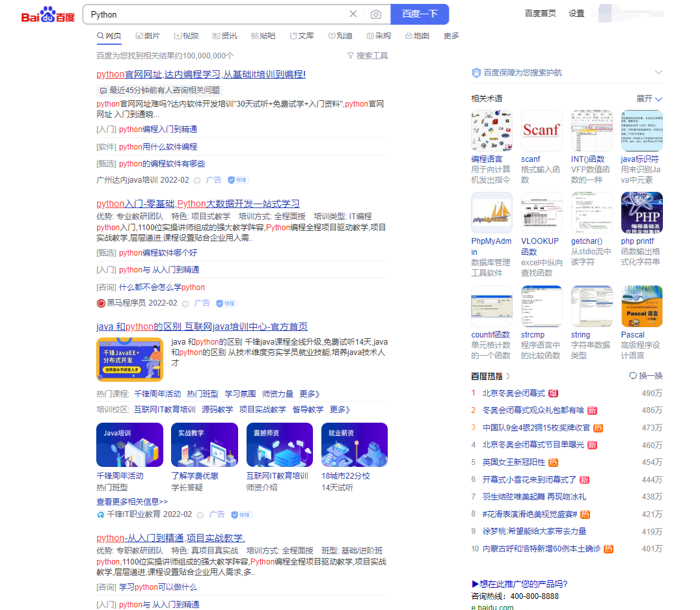Open hot topic 北京冬奥会闭幕式

pos(513,393)
